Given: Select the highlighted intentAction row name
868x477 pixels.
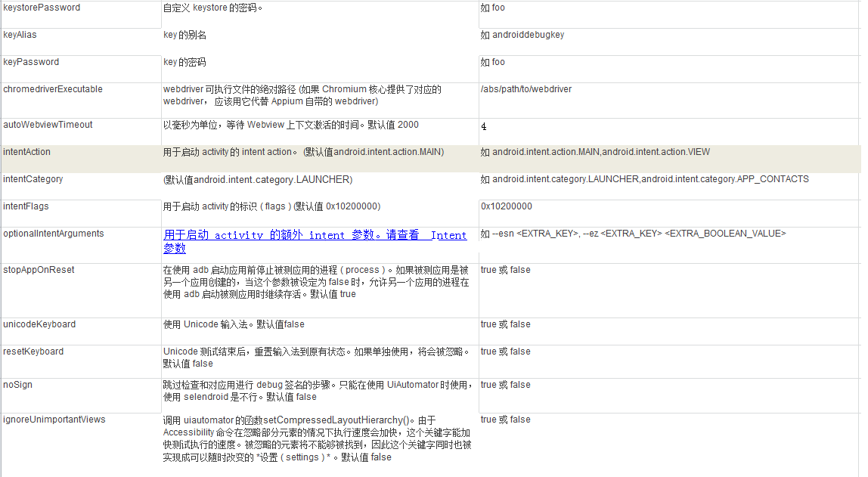Looking at the screenshot, I should (x=27, y=152).
